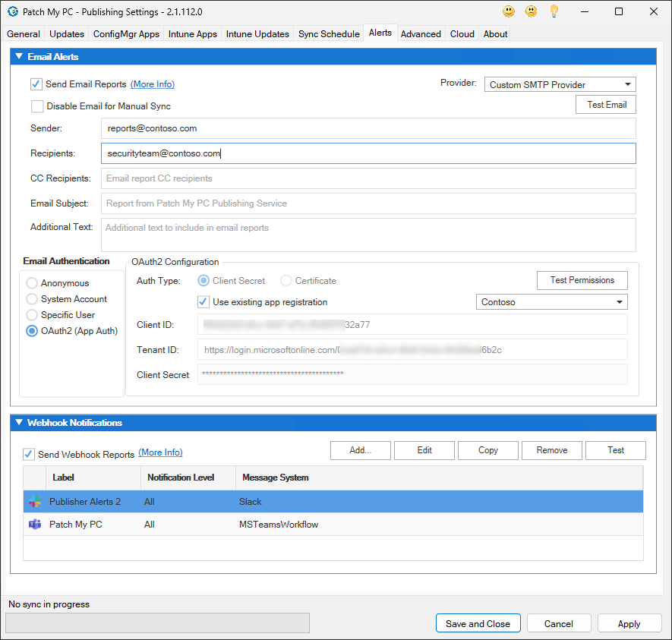Collapse the Email Alerts section arrow
Image resolution: width=672 pixels, height=640 pixels.
pyautogui.click(x=19, y=57)
